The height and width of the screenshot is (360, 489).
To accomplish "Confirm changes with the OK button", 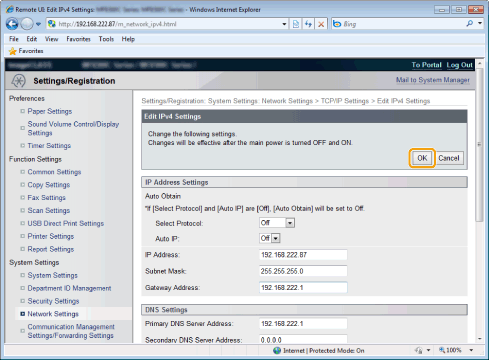I will click(x=422, y=158).
